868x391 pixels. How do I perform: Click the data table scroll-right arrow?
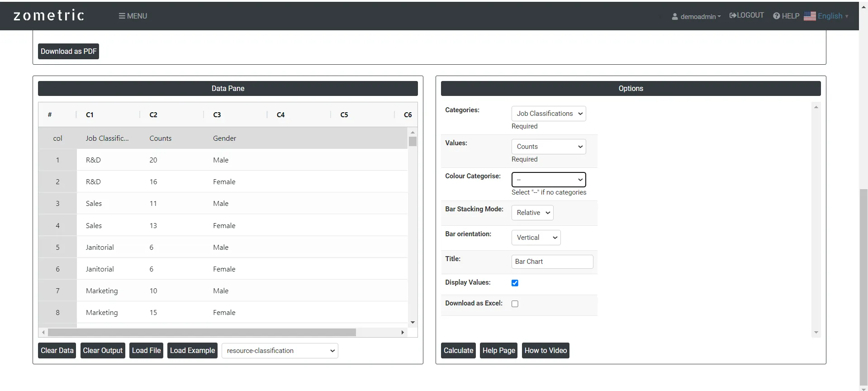coord(403,332)
